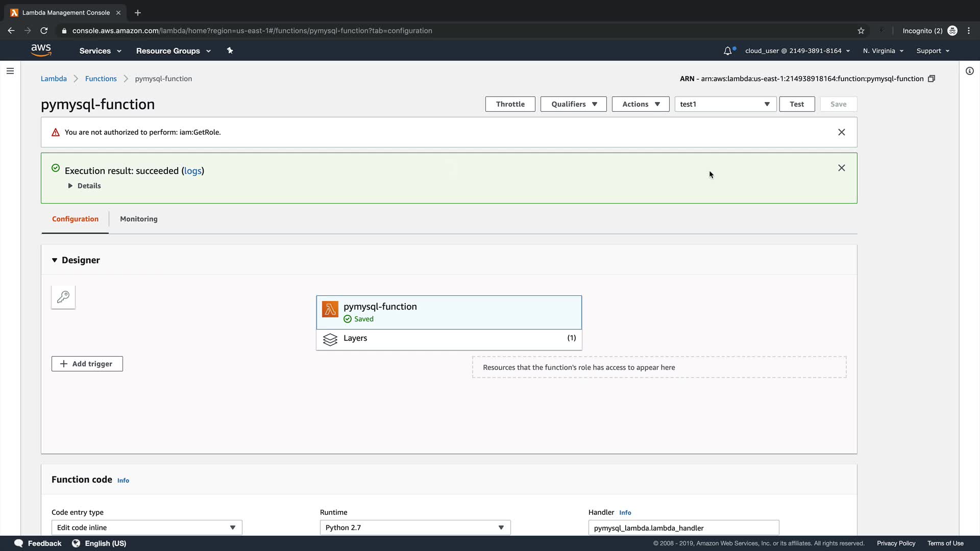Open the Qualifiers dropdown

[573, 104]
